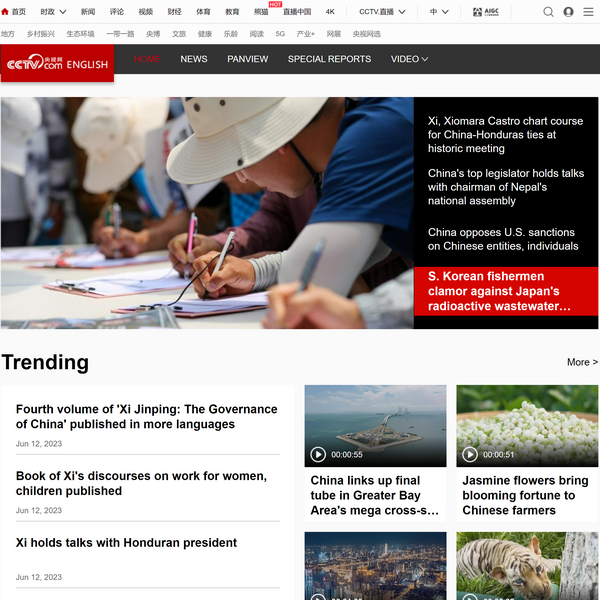Switch to SPECIAL REPORTS tab
The image size is (600, 600).
tap(329, 59)
